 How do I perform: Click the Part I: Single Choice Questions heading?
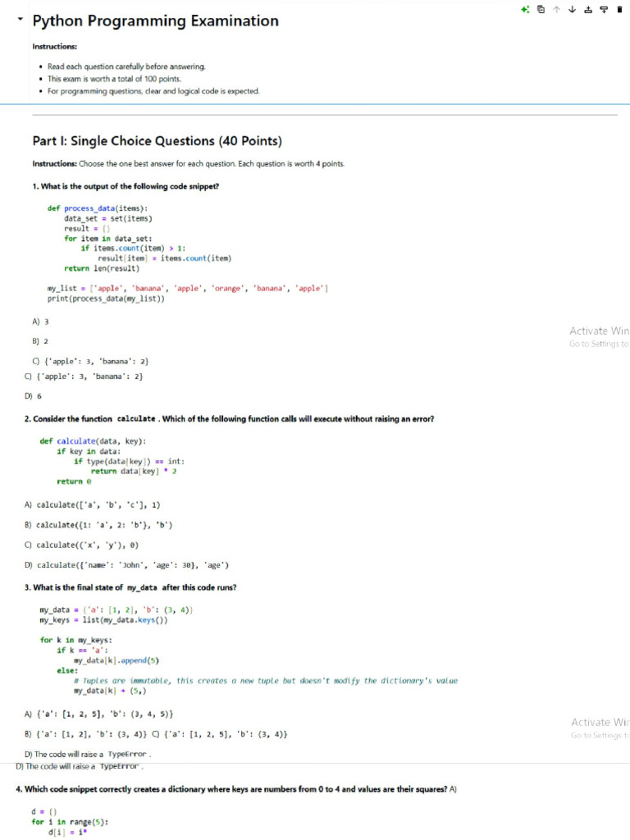point(157,141)
